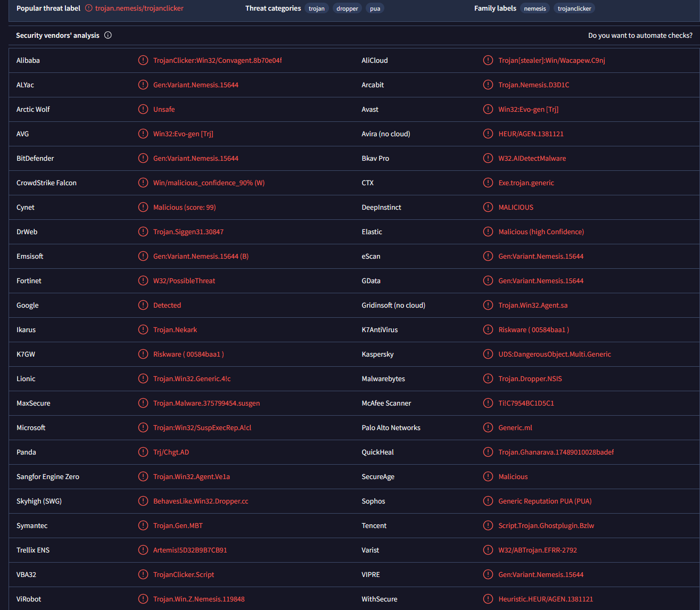Viewport: 700px width, 610px height.
Task: Click the trojan.nemesis/trojanclicker threat label
Action: 139,8
